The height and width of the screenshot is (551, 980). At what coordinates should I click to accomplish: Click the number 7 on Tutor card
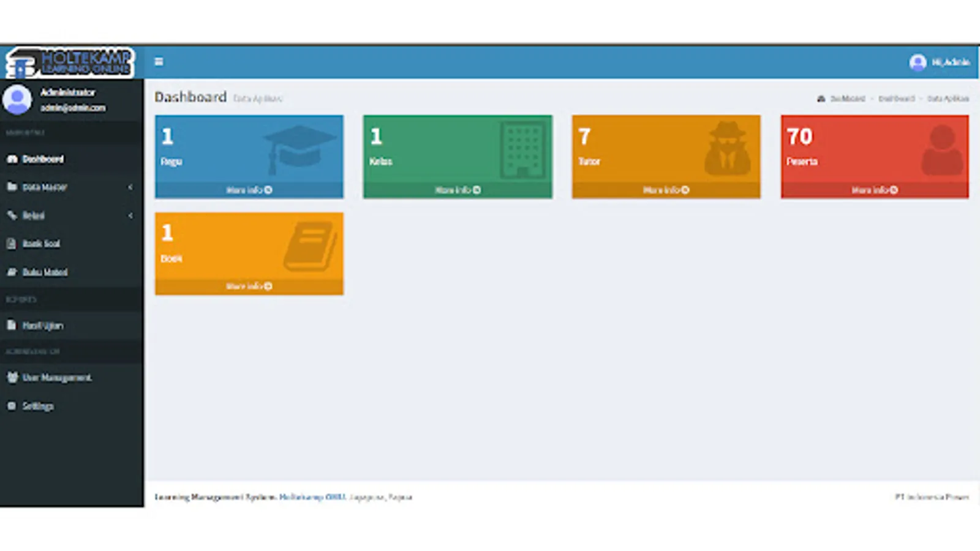[x=585, y=137]
